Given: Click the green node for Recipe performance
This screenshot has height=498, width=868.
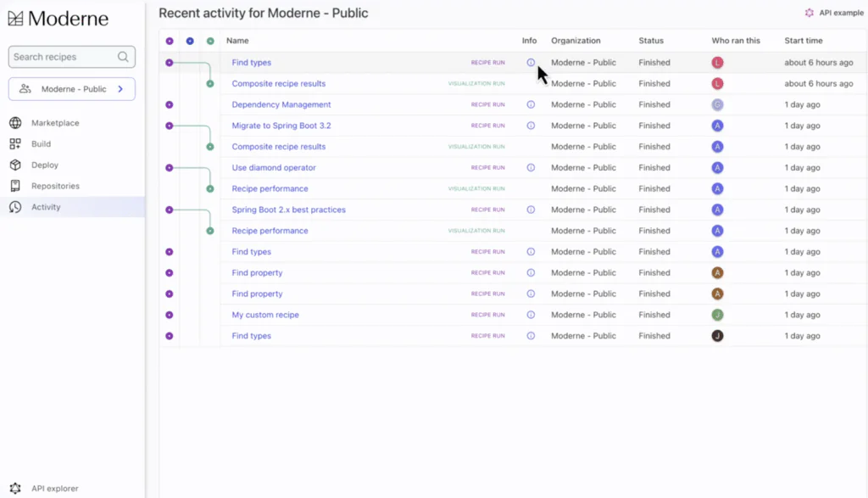Looking at the screenshot, I should [x=210, y=188].
